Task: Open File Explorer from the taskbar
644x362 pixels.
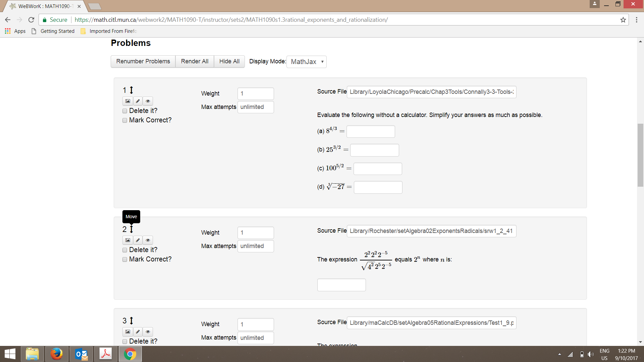Action: 32,354
